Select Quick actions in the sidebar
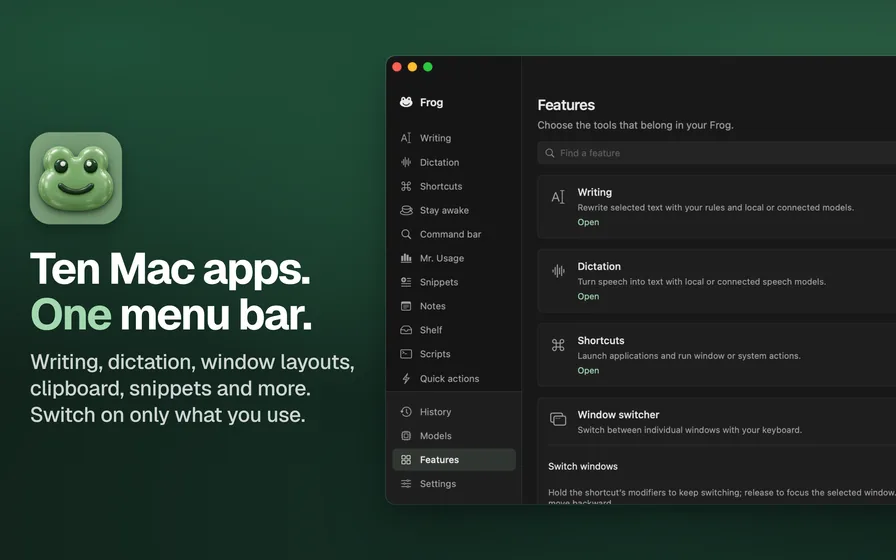Viewport: 896px width, 560px height. click(x=454, y=378)
